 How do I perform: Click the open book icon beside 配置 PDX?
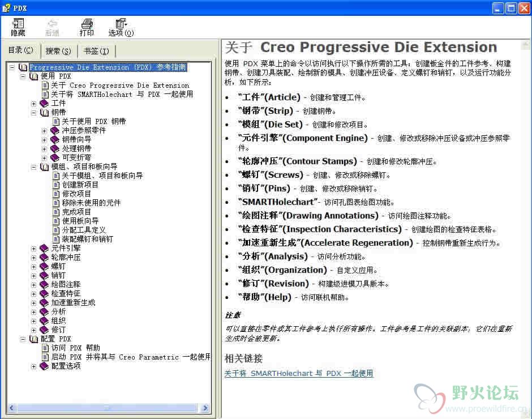[33, 339]
